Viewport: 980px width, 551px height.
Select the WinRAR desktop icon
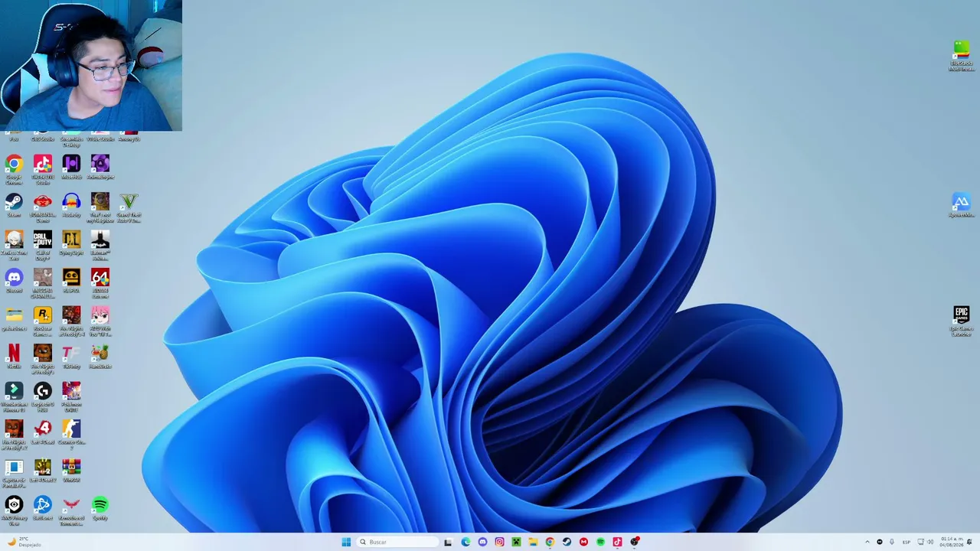tap(71, 470)
